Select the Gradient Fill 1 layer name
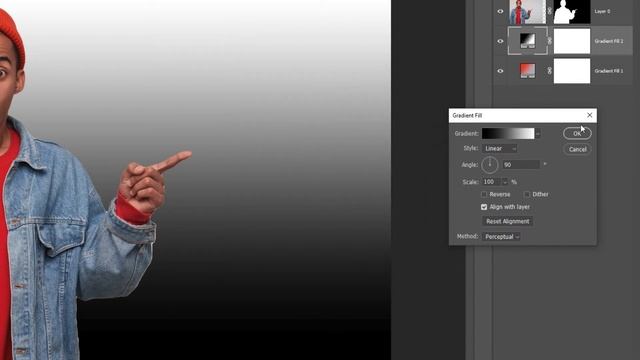Image resolution: width=640 pixels, height=360 pixels. tap(609, 71)
